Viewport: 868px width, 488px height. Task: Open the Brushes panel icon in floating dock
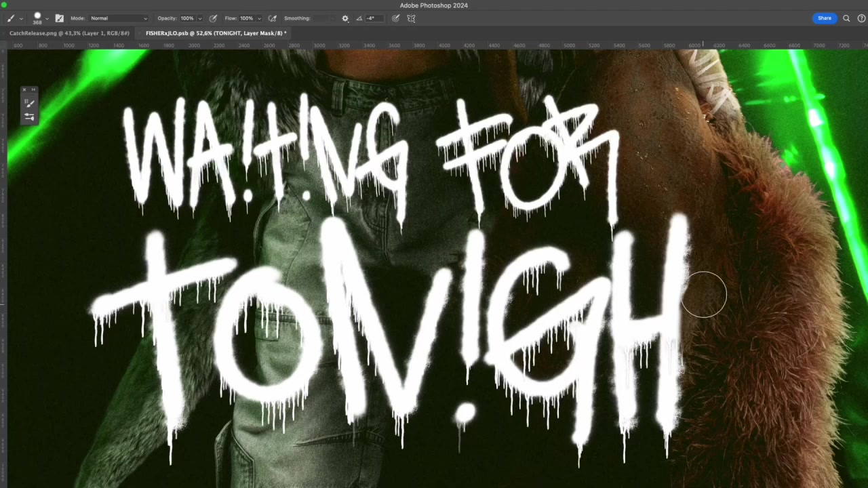pyautogui.click(x=29, y=103)
